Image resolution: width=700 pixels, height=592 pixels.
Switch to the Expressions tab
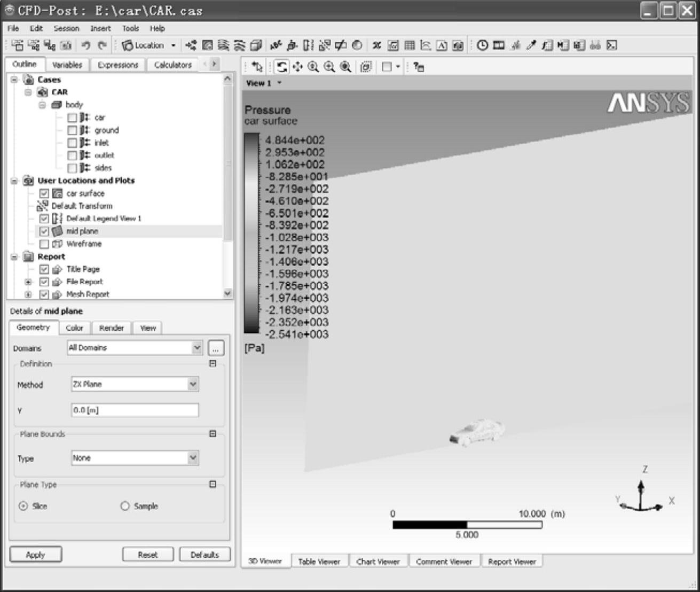(x=118, y=65)
